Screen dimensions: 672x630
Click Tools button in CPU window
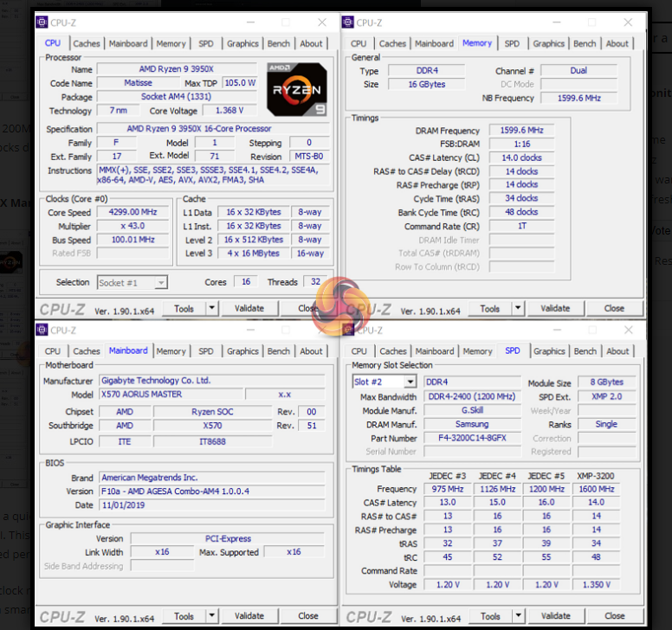click(x=184, y=308)
